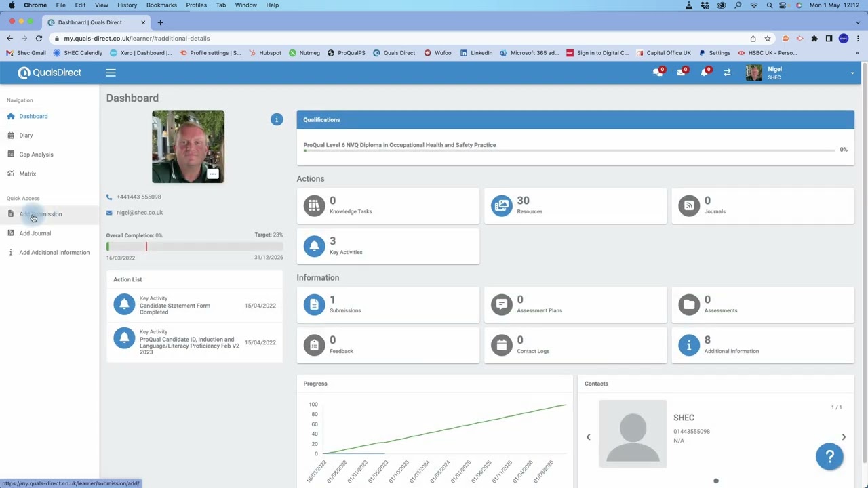Image resolution: width=868 pixels, height=488 pixels.
Task: Open the Assessment Plans card icon
Action: [501, 304]
